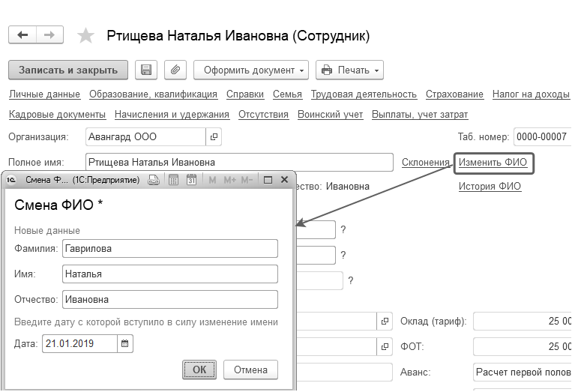Open Отсутствия link
Image resolution: width=572 pixels, height=392 pixels.
[x=263, y=115]
